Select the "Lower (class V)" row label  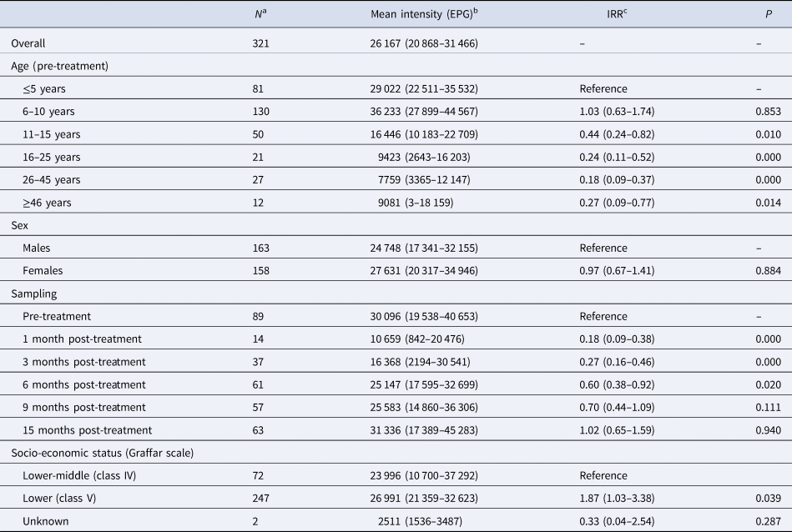62,499
